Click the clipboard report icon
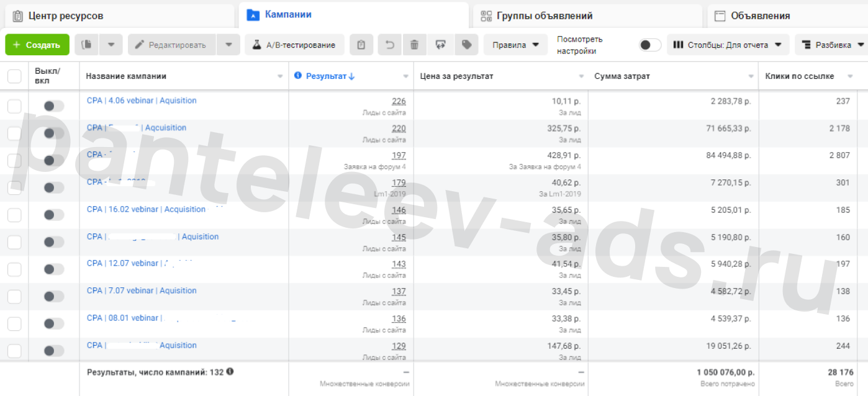This screenshot has height=396, width=868. point(361,45)
